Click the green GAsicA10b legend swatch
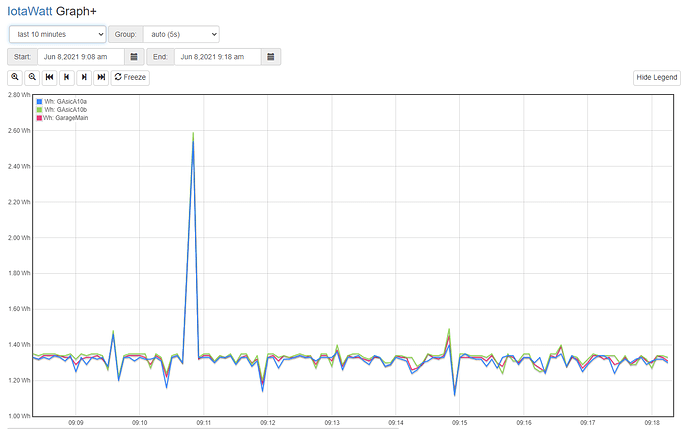The width and height of the screenshot is (690, 429). [x=39, y=110]
